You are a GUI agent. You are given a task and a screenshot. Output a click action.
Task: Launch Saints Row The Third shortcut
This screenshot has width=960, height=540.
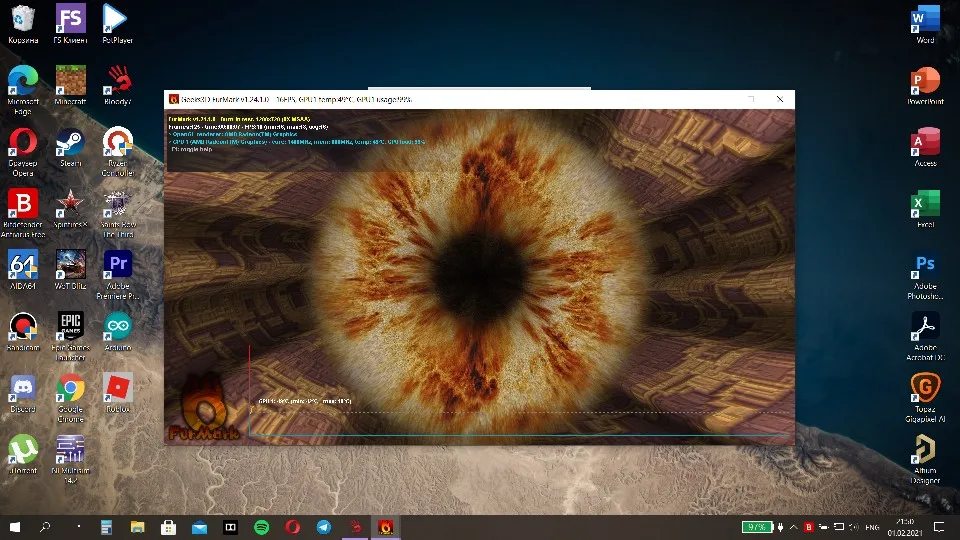[118, 213]
